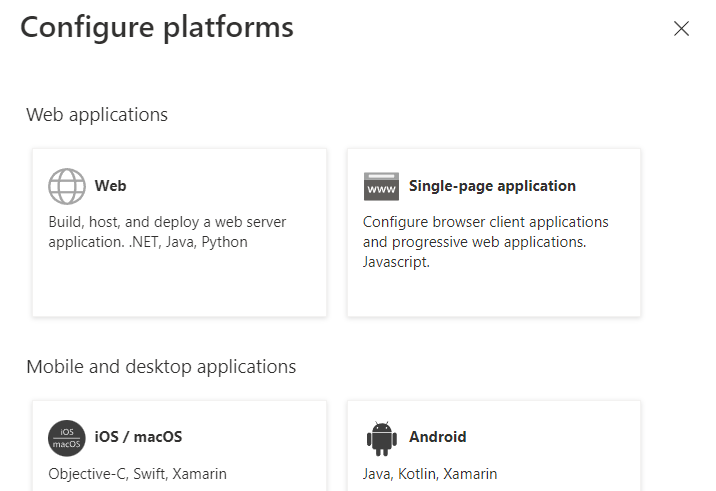Close the Configure platforms panel
The image size is (716, 491).
(x=681, y=28)
